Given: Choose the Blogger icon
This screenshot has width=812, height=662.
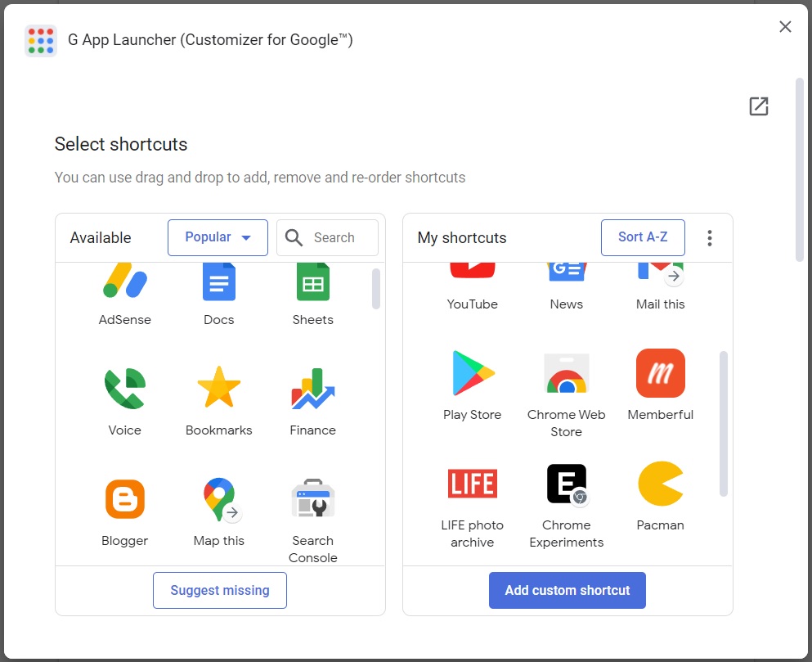Looking at the screenshot, I should 124,499.
